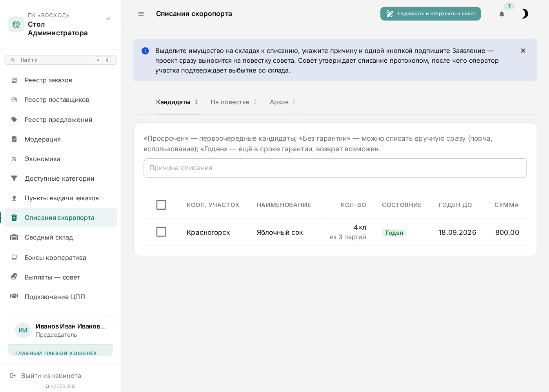Switch to На повестке tab
The width and height of the screenshot is (549, 392).
pyautogui.click(x=234, y=102)
